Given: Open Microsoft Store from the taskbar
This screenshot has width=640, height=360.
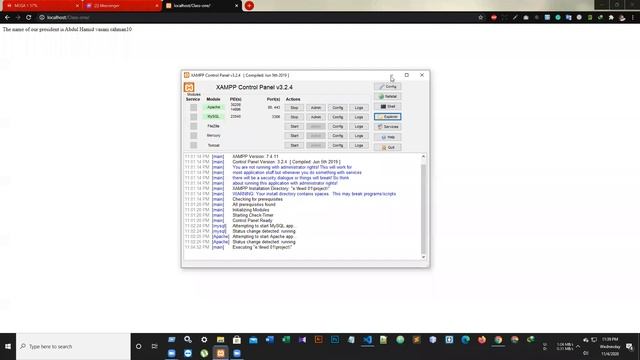Looking at the screenshot, I should coord(237,340).
